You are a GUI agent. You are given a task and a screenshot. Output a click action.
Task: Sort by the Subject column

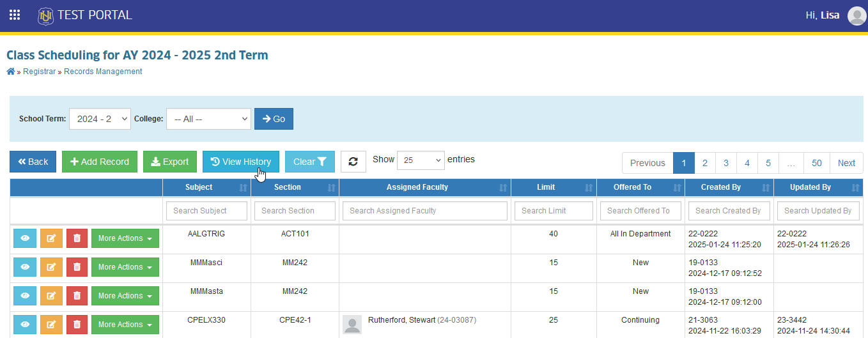[x=206, y=187]
